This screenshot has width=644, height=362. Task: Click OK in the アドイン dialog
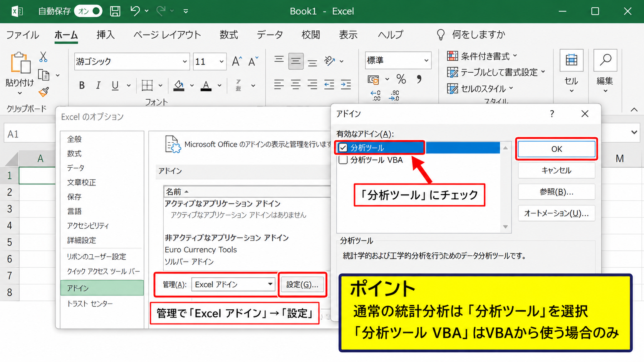(557, 149)
